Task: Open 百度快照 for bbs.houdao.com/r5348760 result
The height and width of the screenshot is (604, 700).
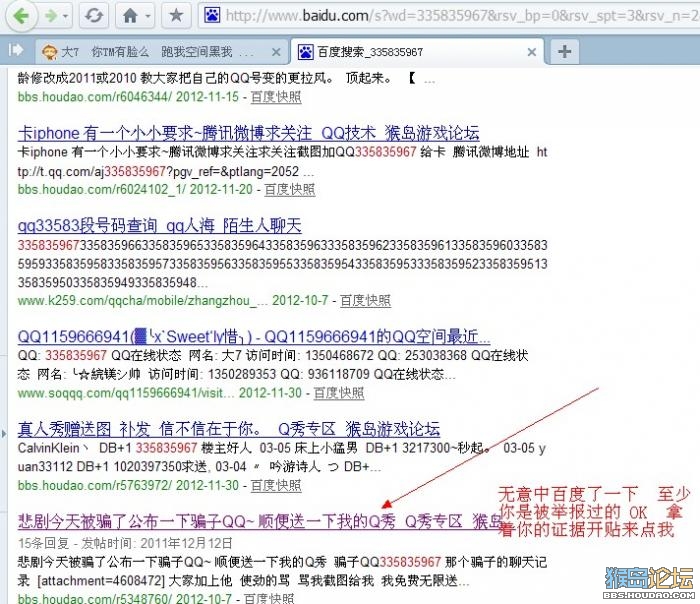Action: tap(269, 598)
